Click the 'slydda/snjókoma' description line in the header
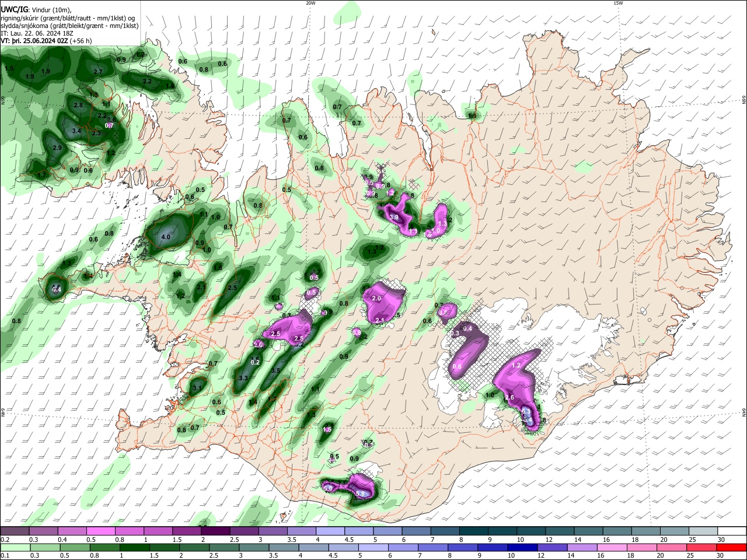747x560 pixels. (69, 26)
